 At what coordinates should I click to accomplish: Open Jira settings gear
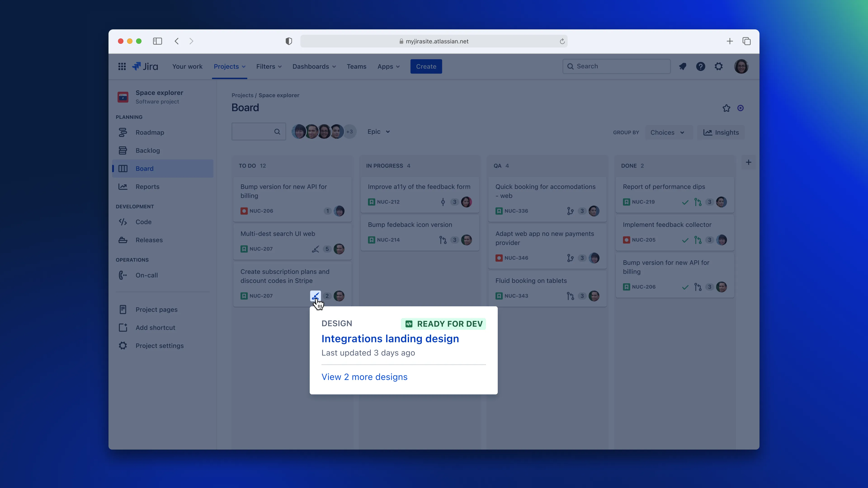click(x=719, y=66)
